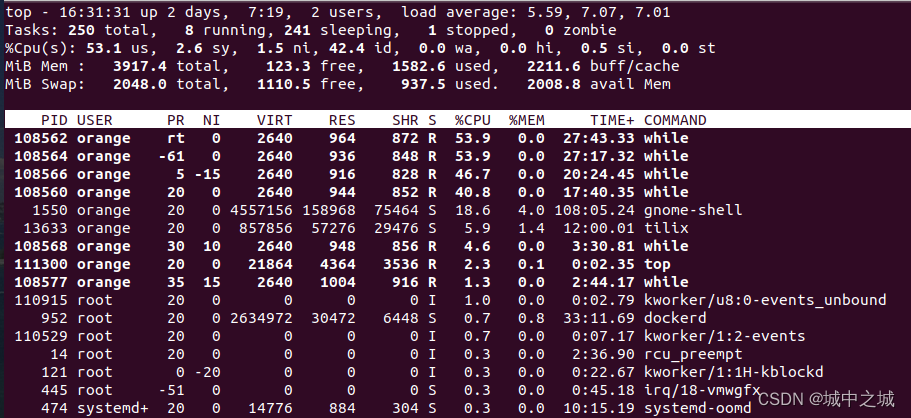Click the 46.7 CPU percentage
Image resolution: width=911 pixels, height=418 pixels.
[472, 174]
